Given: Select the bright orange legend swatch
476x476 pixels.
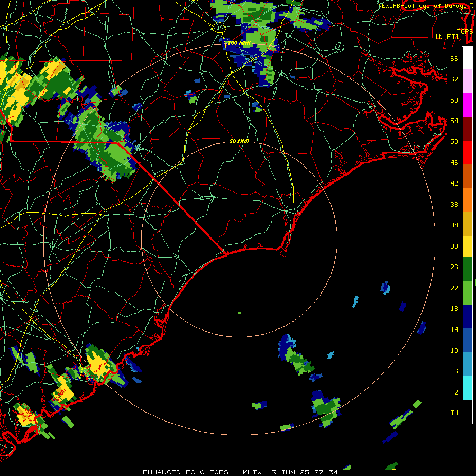Looking at the screenshot, I should tap(467, 199).
